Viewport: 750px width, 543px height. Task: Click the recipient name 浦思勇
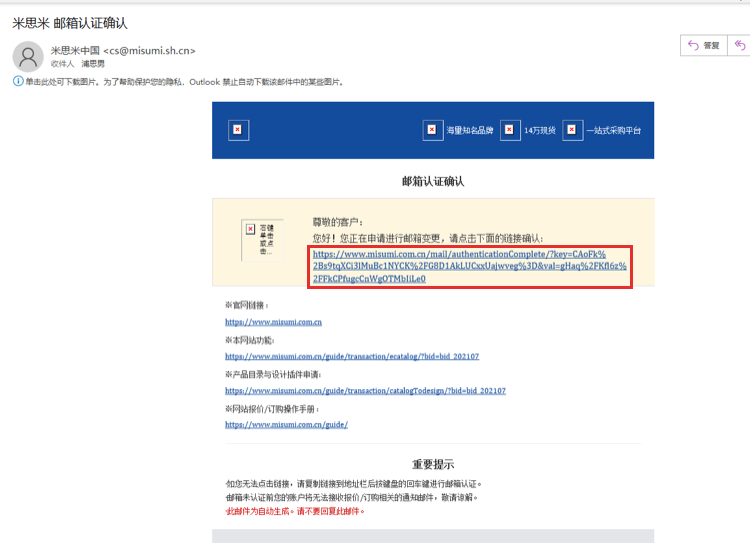click(x=93, y=63)
